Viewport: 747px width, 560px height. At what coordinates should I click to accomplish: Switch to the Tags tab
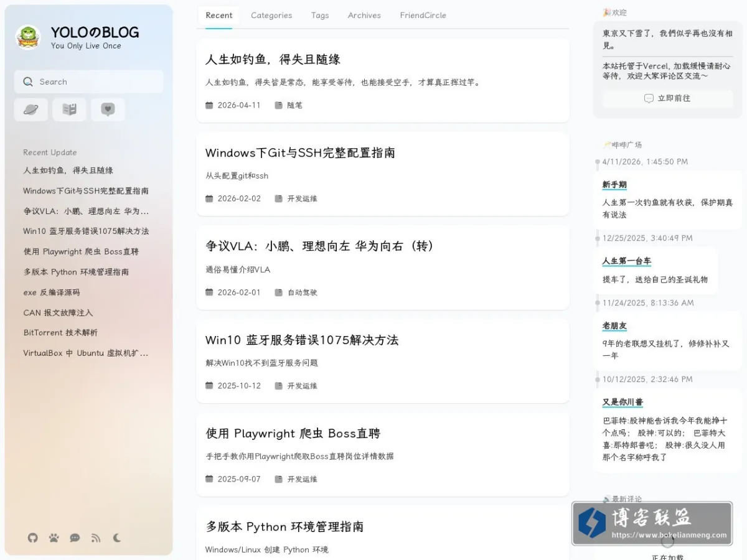point(320,16)
